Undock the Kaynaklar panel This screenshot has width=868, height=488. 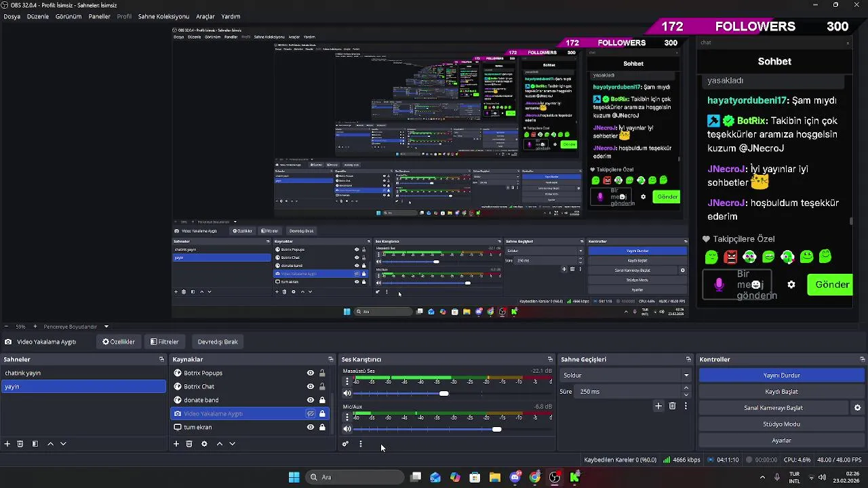331,359
